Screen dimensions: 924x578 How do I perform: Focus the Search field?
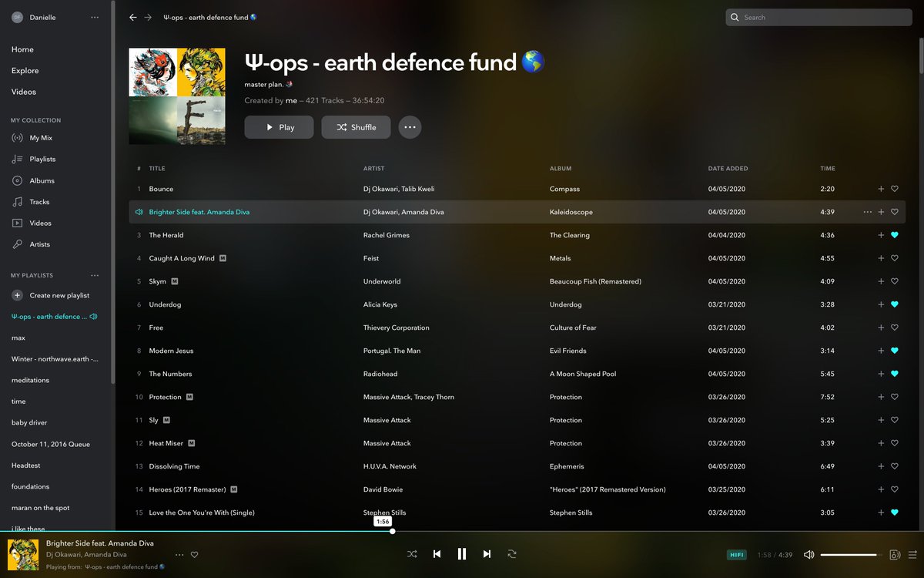819,17
